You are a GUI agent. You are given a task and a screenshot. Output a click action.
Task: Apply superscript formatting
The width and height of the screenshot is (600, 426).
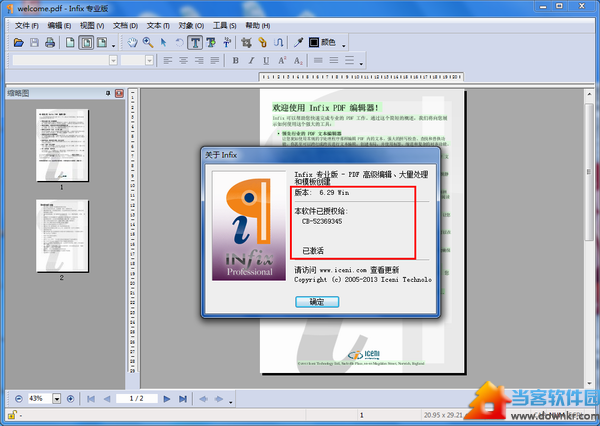pyautogui.click(x=282, y=60)
